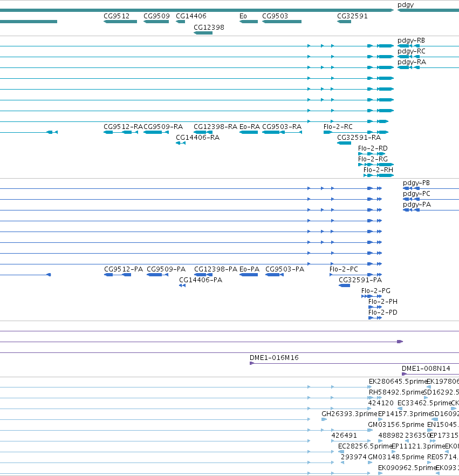This screenshot has height=476, width=459.
Task: Select the Flo-2-RH transcript
Action: point(379,175)
